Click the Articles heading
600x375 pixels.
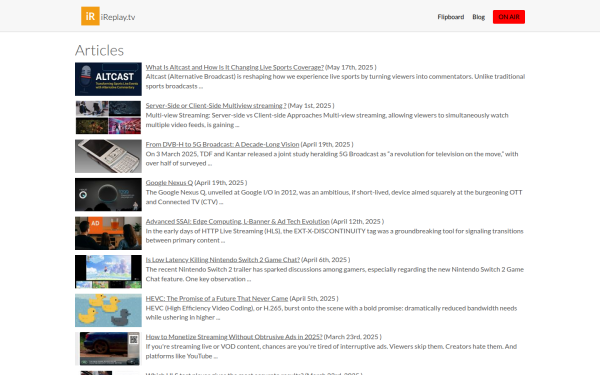pos(99,51)
